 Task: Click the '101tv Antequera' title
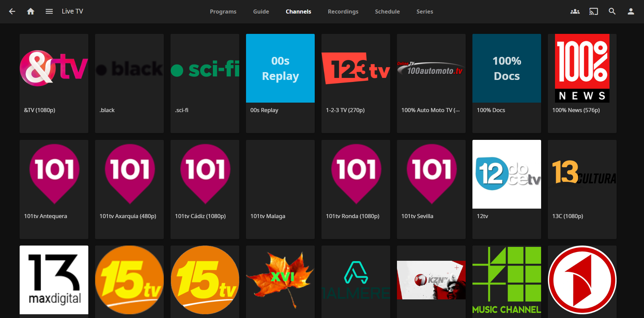[x=45, y=216]
